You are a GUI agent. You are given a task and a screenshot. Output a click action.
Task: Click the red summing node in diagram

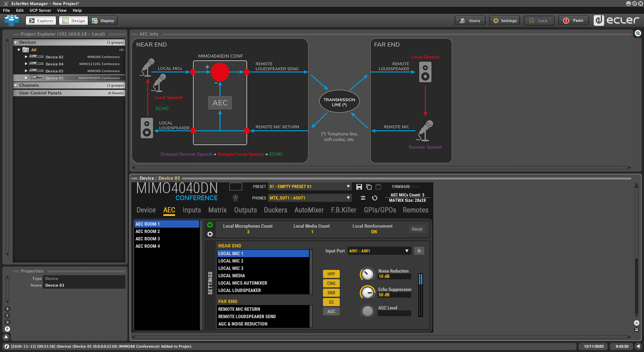click(220, 72)
